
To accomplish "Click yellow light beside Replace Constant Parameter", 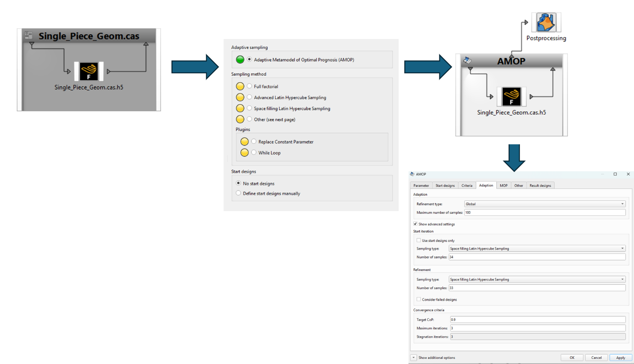I will pyautogui.click(x=244, y=142).
